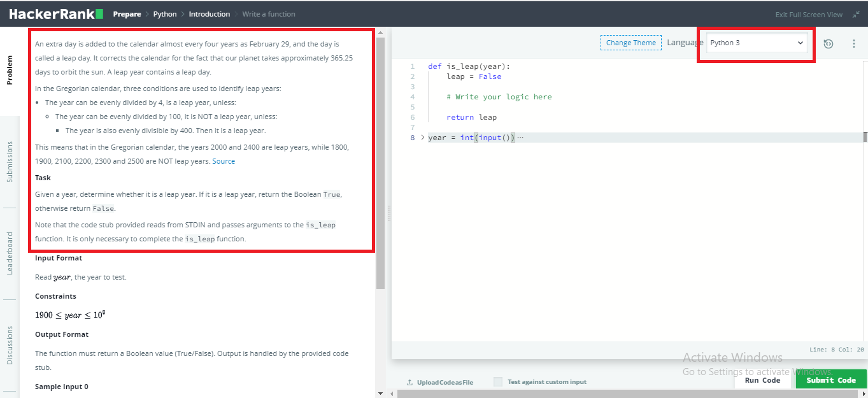Switch to the Submissions tab
Screen dimensions: 868x398
point(10,162)
